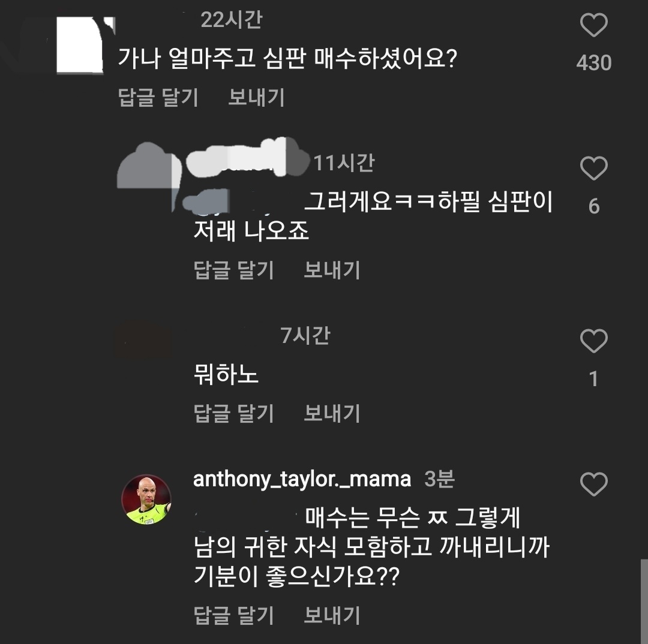
Task: Tap 보내기 under anthony_taylor._mama's comment
Action: [x=332, y=615]
